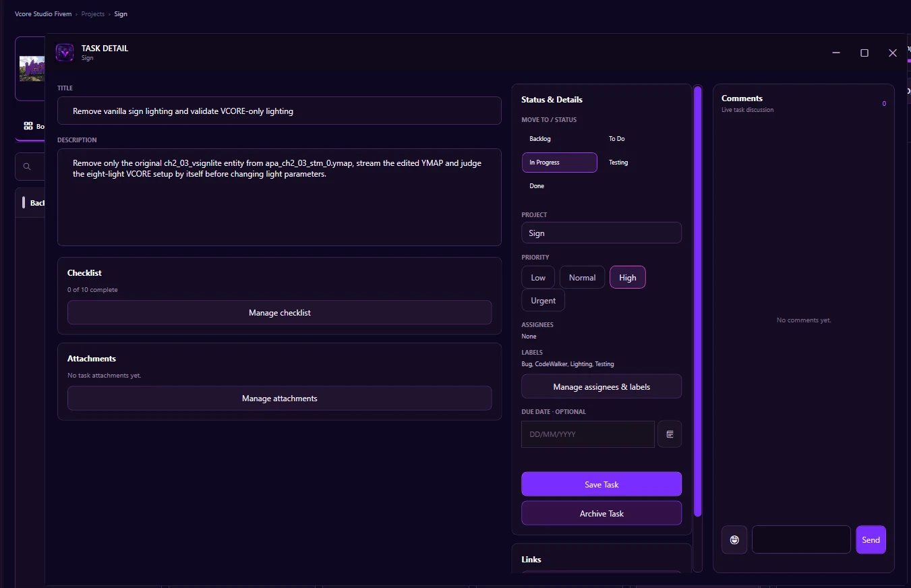This screenshot has height=588, width=911.
Task: Click into the description text area
Action: 279,197
